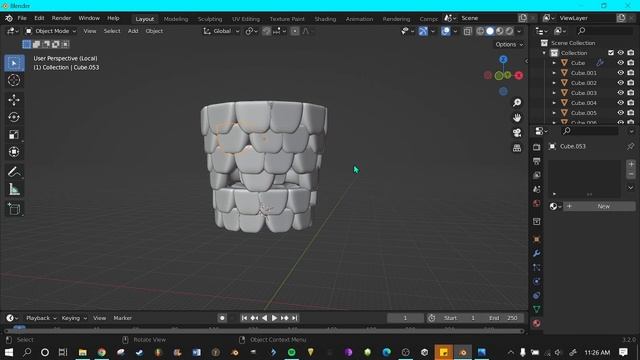Screen dimensions: 640x360
Task: Click the Blender logo menu icon
Action: pyautogui.click(x=9, y=18)
